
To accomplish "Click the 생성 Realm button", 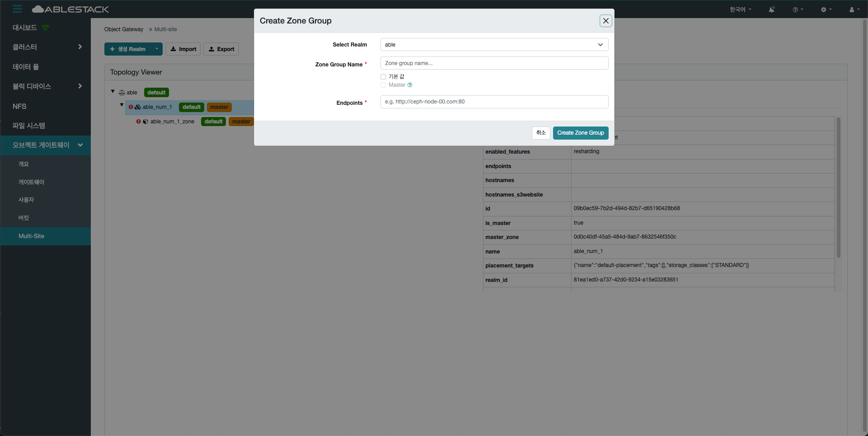I will pyautogui.click(x=128, y=49).
